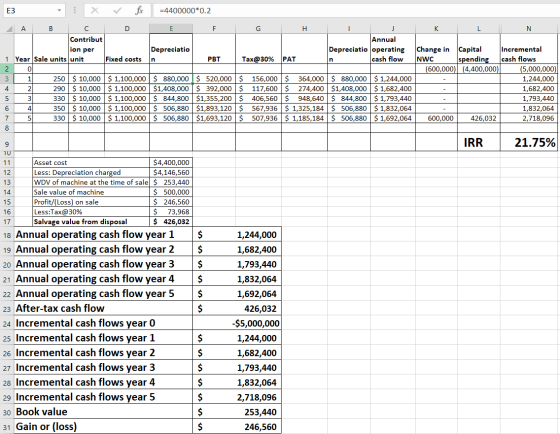Open Insert Function fx button
This screenshot has width=560, height=434.
139,10
